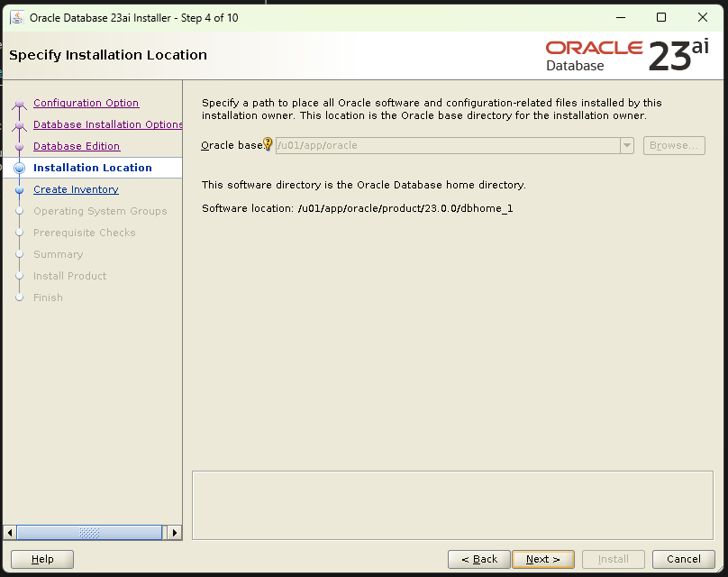Click the Oracle base help question mark icon
The image size is (728, 577).
pos(268,142)
